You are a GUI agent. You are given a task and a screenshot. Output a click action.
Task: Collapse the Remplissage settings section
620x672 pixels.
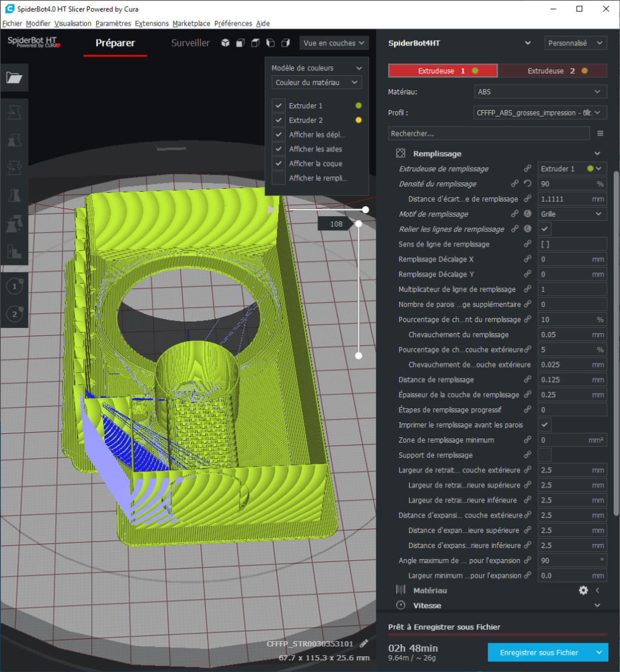(x=597, y=153)
